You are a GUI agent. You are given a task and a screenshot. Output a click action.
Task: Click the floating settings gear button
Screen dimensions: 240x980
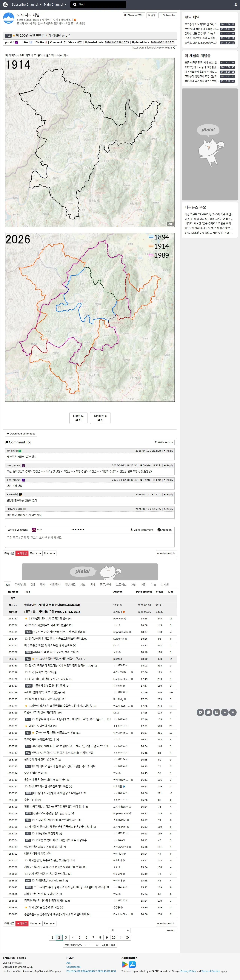200,712
